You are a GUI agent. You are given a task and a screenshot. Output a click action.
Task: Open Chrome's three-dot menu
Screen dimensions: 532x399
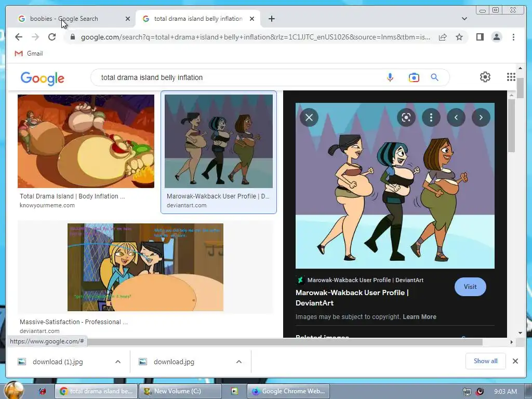513,37
